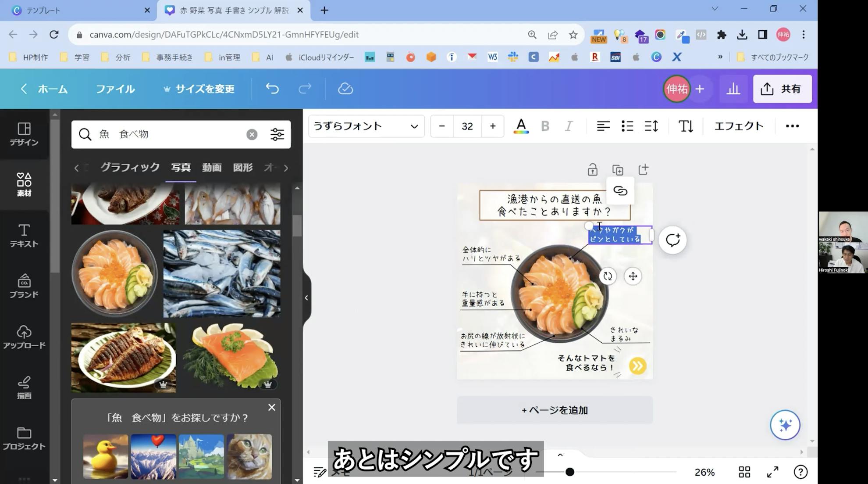The image size is (868, 484).
Task: Close the 「魚 食べ物」をお探しですか suggestion box
Action: [272, 408]
